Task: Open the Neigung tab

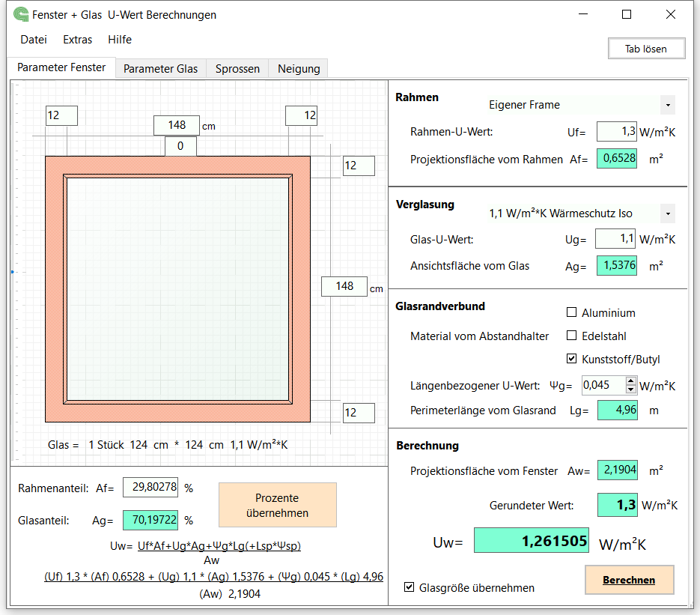Action: click(x=299, y=68)
